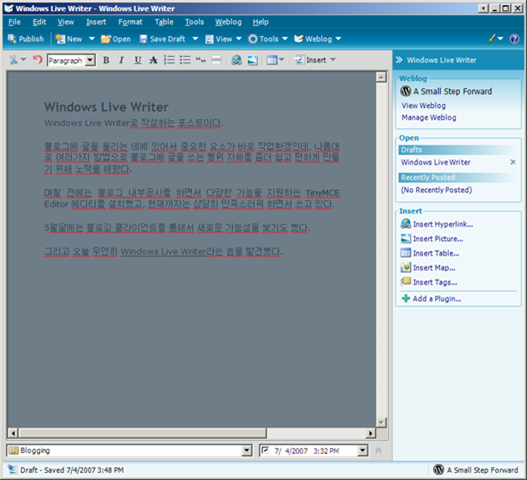
Task: Click the Undo arrow icon
Action: (x=37, y=60)
